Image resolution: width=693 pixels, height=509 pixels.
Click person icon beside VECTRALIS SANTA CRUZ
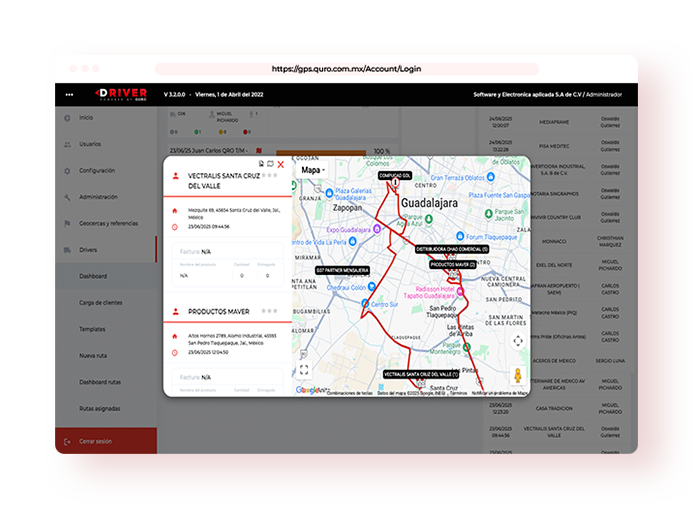pos(175,176)
